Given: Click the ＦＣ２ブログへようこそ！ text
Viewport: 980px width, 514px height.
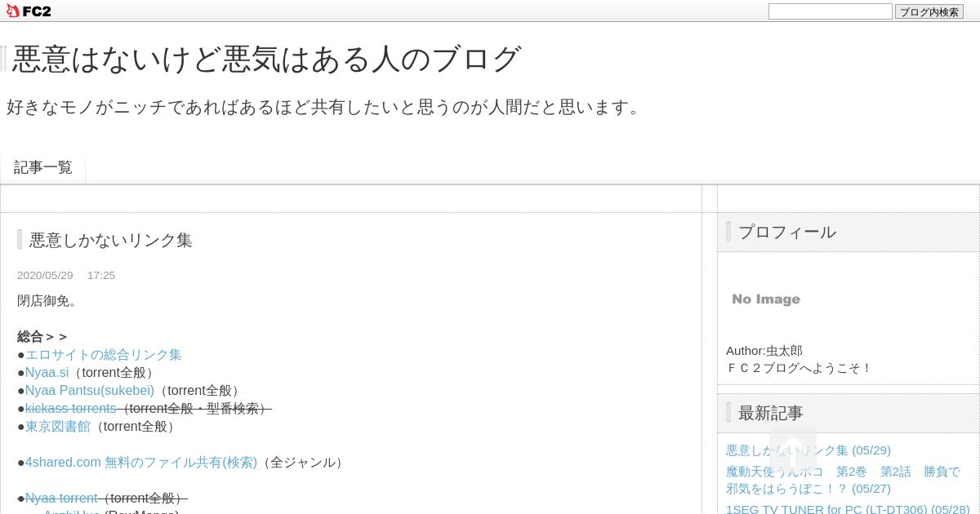Looking at the screenshot, I should click(800, 368).
